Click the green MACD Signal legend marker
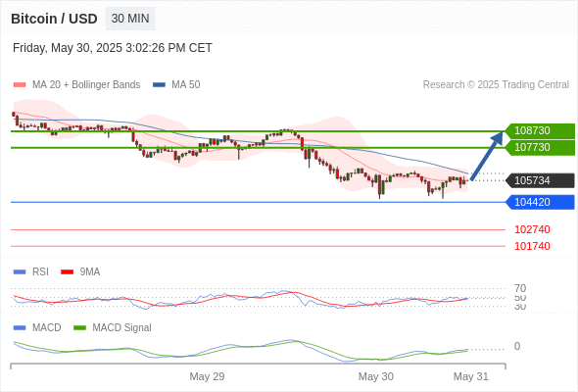Image resolution: width=578 pixels, height=392 pixels. tap(79, 328)
